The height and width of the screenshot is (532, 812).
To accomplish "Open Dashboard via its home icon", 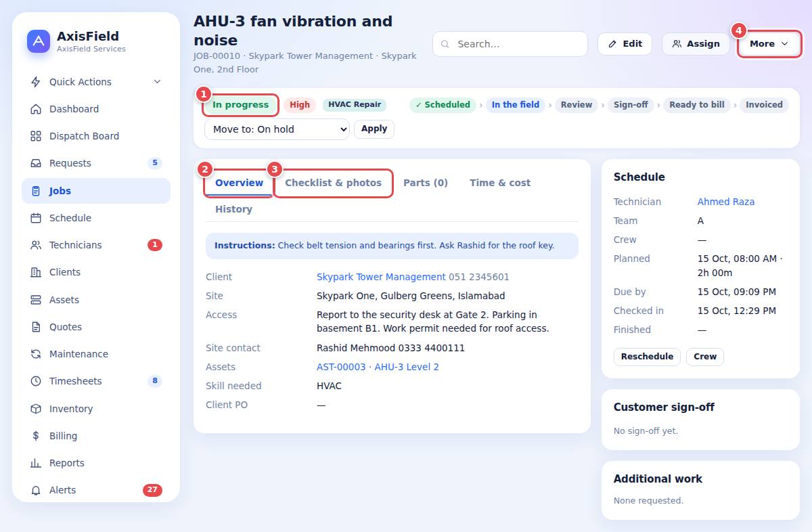I will (36, 109).
